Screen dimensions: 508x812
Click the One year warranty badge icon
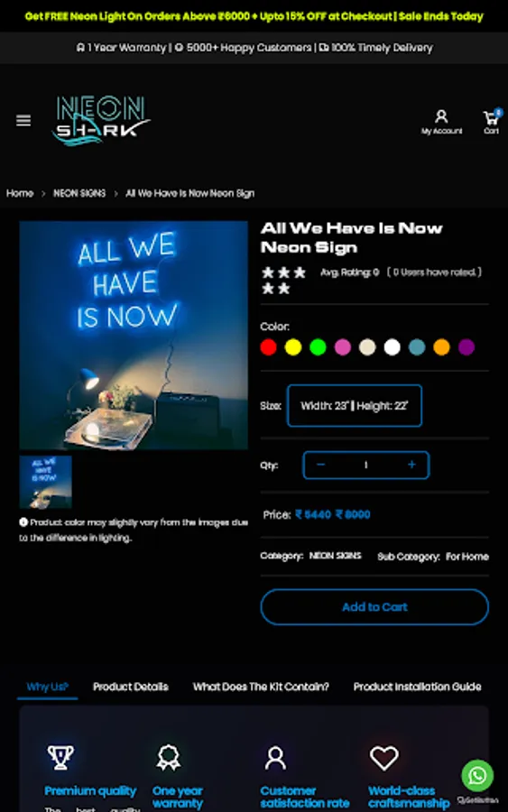pos(169,758)
